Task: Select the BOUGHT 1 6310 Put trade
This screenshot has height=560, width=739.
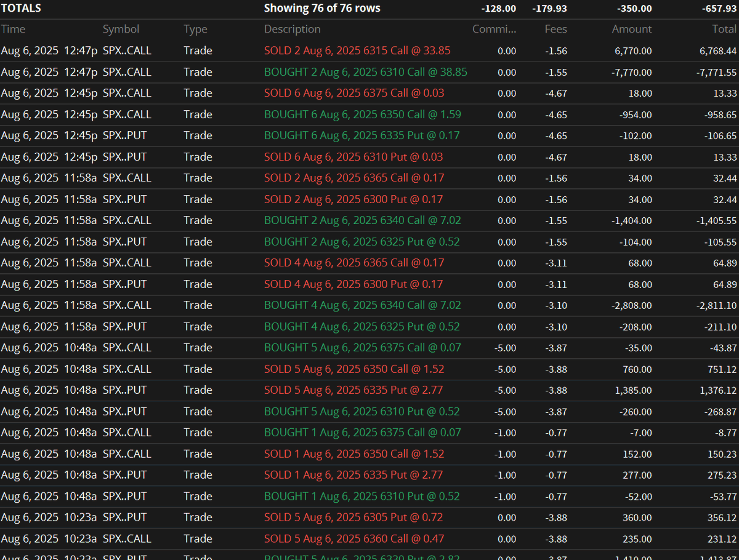Action: tap(361, 496)
